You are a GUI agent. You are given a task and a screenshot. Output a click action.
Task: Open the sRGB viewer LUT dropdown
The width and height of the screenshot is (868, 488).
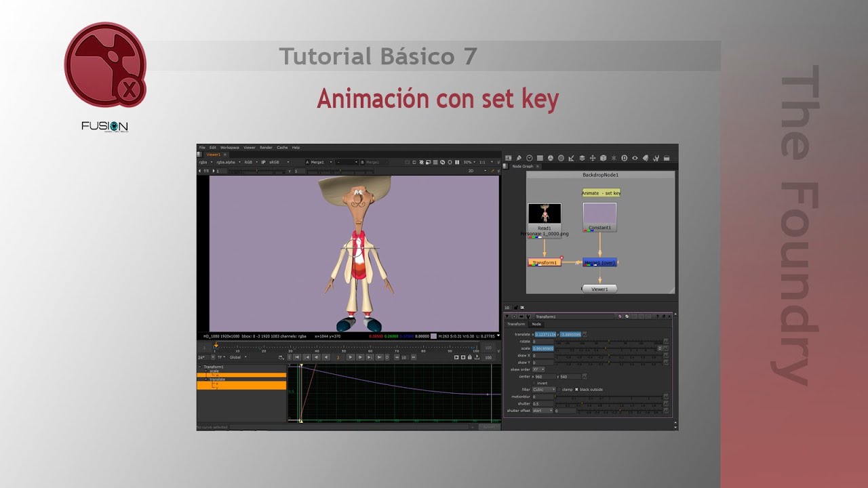click(x=280, y=162)
